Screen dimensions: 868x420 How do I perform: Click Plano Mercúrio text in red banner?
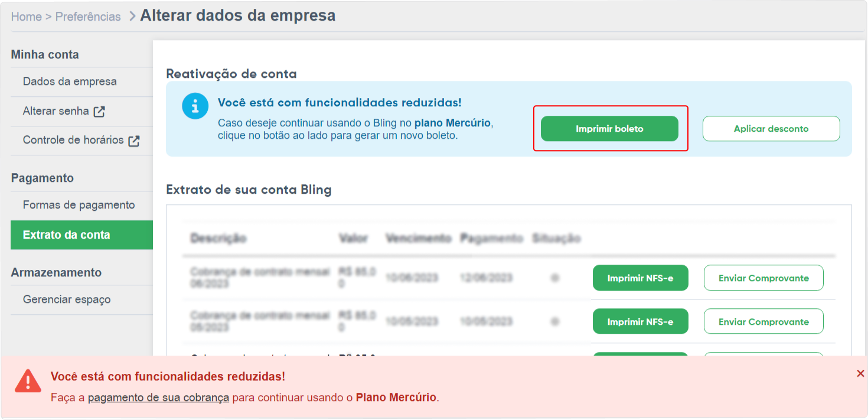[396, 398]
